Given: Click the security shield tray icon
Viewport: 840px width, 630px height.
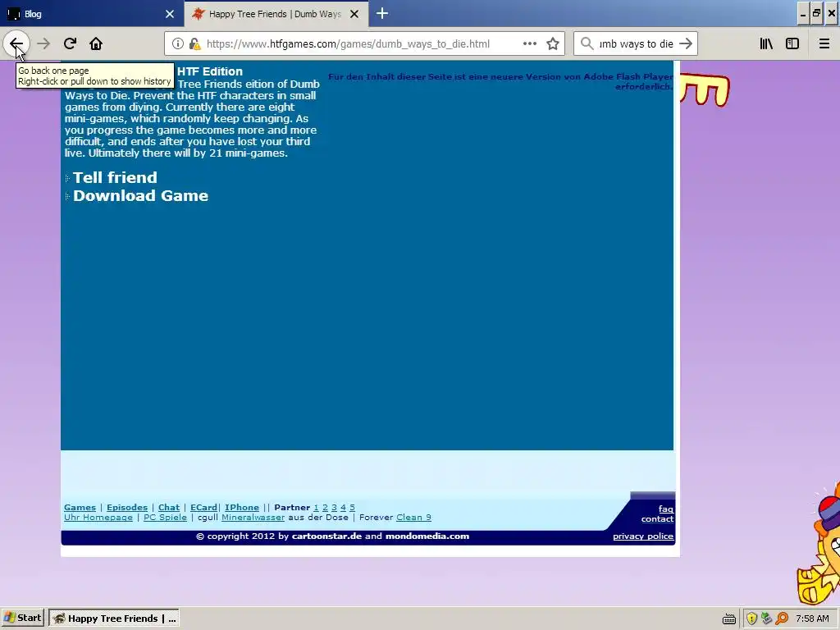Looking at the screenshot, I should (751, 619).
